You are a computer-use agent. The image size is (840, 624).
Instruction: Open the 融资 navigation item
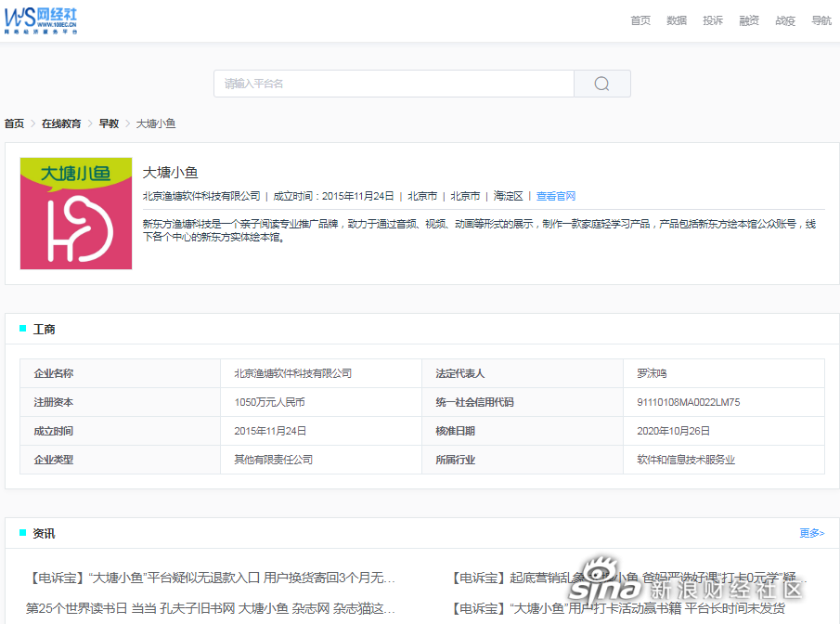[x=749, y=20]
